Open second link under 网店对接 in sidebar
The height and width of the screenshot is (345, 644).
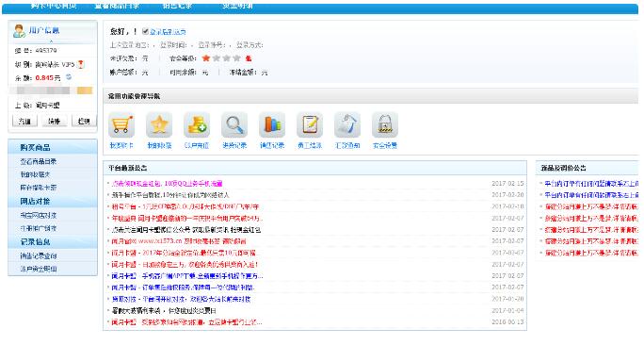(39, 228)
